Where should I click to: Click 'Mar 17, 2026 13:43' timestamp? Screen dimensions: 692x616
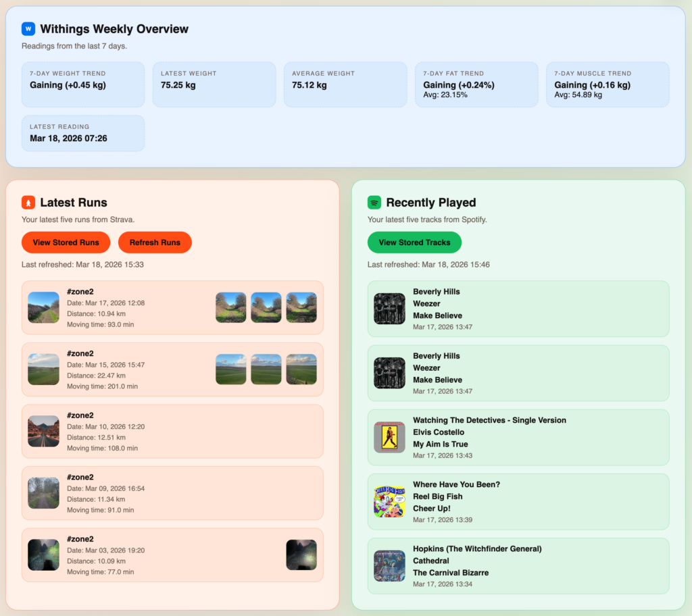[443, 456]
